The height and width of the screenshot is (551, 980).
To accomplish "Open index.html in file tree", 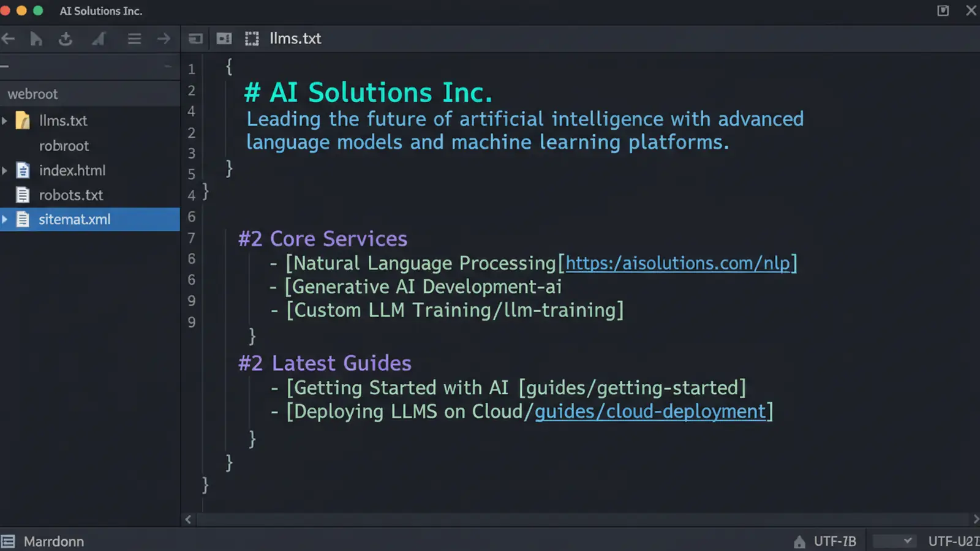I will [x=72, y=170].
